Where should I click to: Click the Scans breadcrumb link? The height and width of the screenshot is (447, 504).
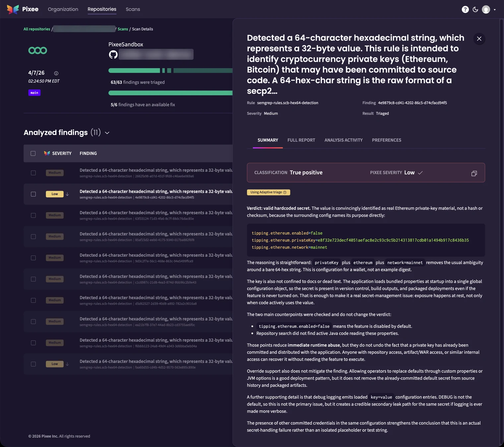pos(123,29)
